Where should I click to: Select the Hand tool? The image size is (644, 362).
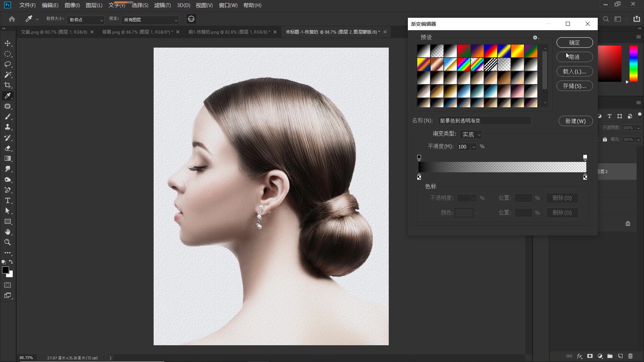tap(8, 232)
